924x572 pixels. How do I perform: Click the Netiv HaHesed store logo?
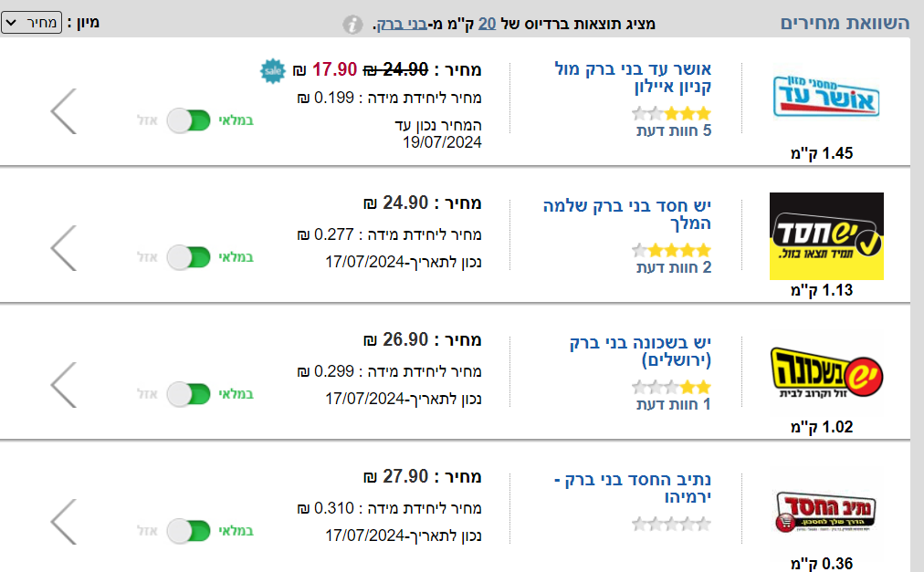click(826, 509)
